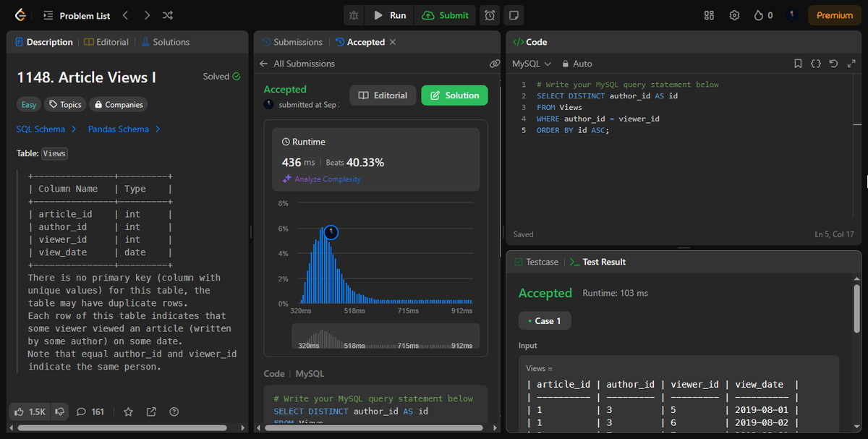Select Case 1
Image resolution: width=868 pixels, height=439 pixels.
pos(545,320)
